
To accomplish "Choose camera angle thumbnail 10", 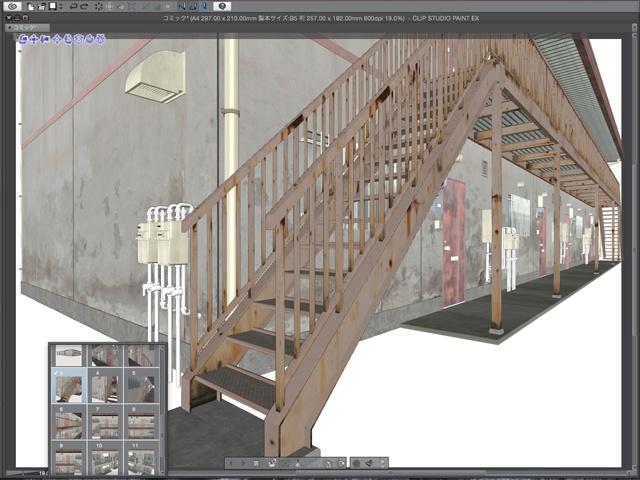I will tap(105, 458).
